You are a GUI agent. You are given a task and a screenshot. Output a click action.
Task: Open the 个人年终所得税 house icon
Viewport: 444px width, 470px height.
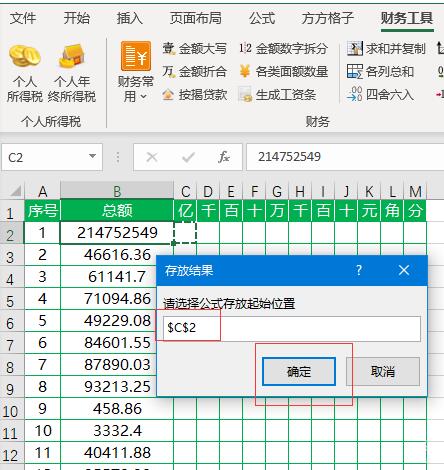point(71,56)
